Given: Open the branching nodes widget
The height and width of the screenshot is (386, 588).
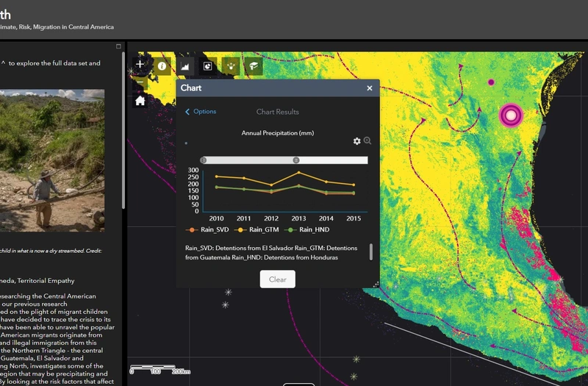Looking at the screenshot, I should (231, 66).
